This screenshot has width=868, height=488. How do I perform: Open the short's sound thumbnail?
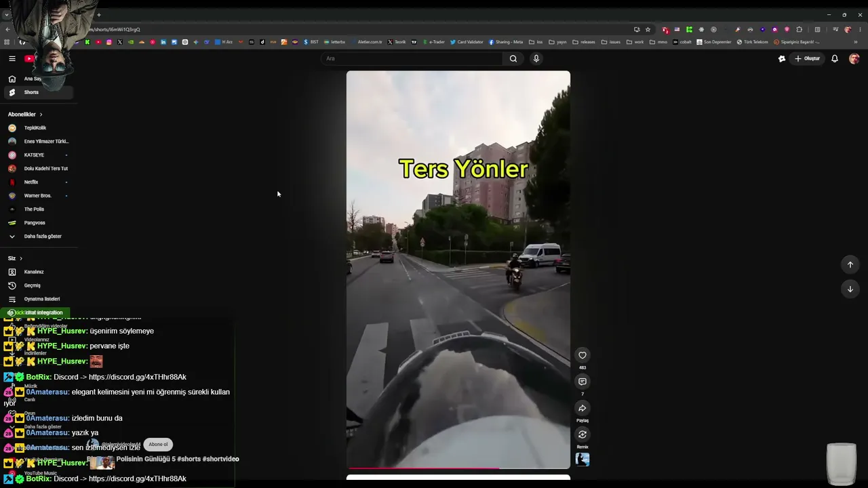[582, 460]
